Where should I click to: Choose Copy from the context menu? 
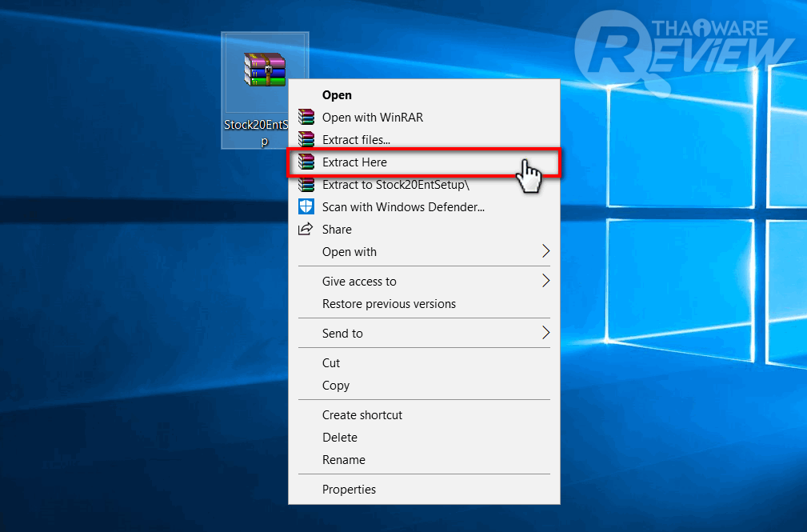pyautogui.click(x=424, y=386)
